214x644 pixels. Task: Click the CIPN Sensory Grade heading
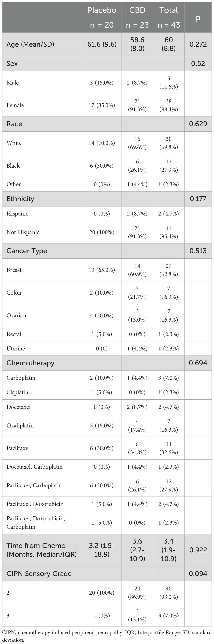(x=39, y=573)
